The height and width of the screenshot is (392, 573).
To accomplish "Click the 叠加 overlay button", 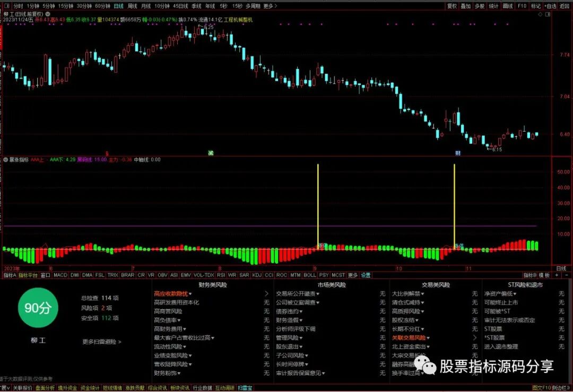I will [x=466, y=6].
